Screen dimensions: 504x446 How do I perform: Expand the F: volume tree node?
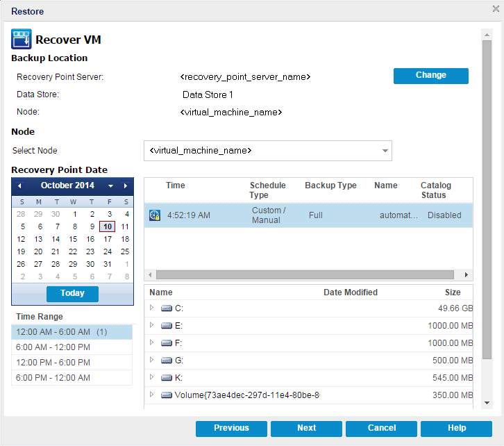pos(152,342)
